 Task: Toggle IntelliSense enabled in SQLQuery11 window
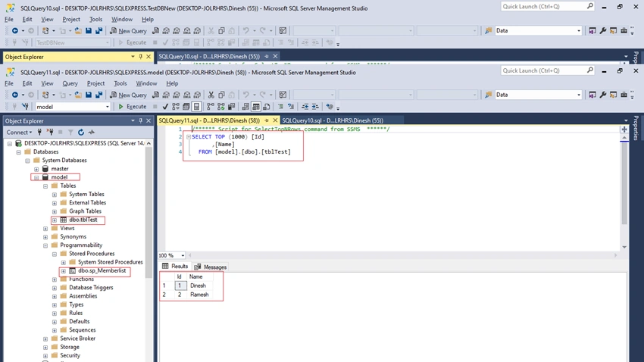tap(197, 107)
